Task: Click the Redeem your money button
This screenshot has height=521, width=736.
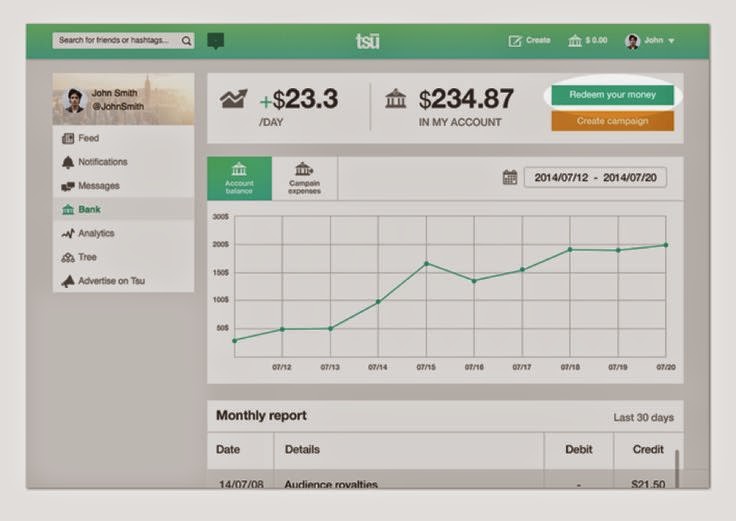Action: [613, 95]
